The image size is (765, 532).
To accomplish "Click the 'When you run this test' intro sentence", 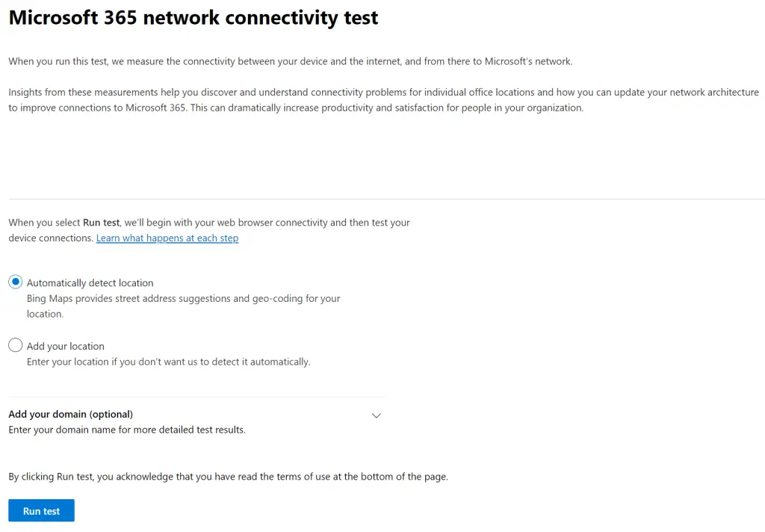I will click(291, 61).
